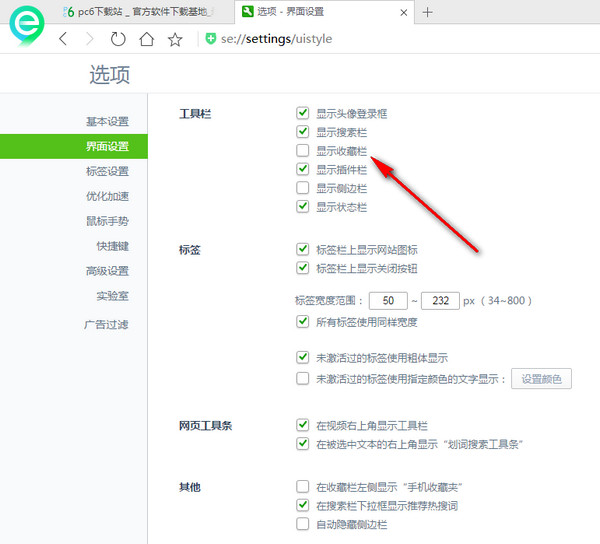Viewport: 600px width, 544px height.
Task: Click the 设置颜色 button
Action: [541, 379]
